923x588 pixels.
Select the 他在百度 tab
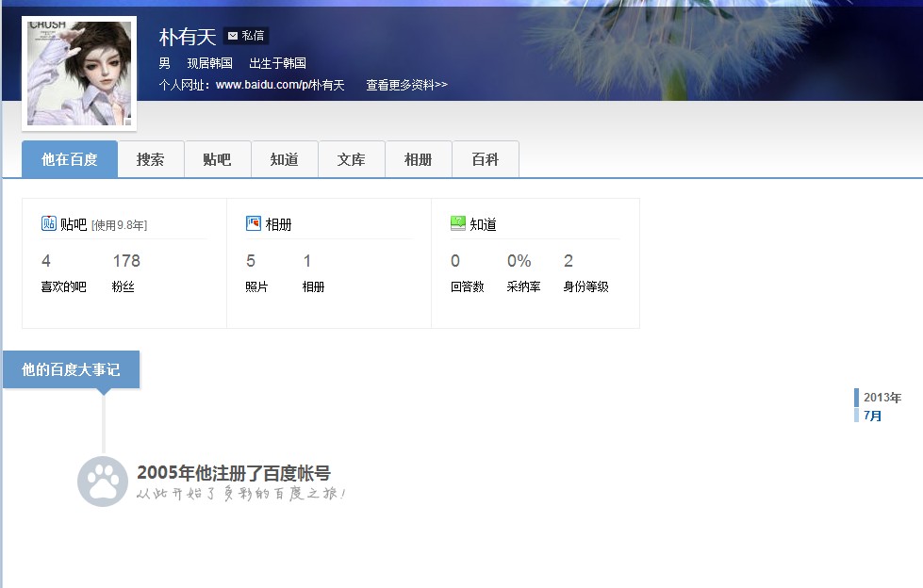click(70, 159)
